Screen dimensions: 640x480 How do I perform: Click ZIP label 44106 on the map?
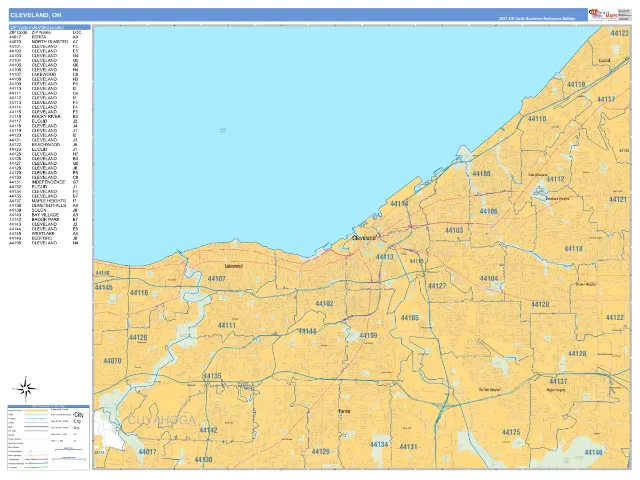(x=488, y=211)
